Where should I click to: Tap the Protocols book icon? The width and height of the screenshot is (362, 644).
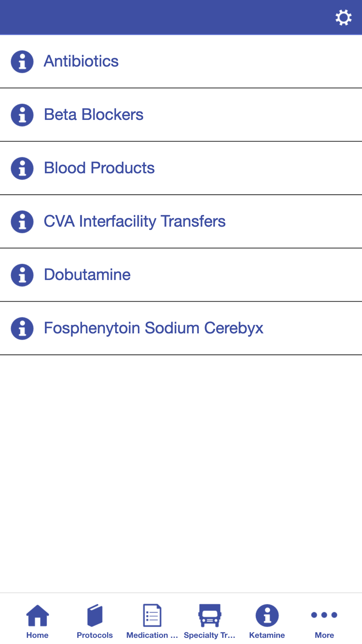[x=95, y=615]
